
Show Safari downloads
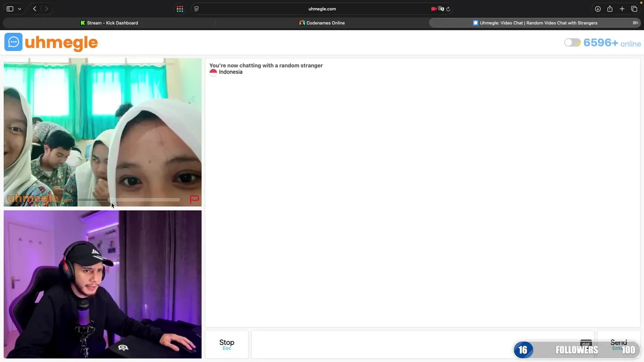(598, 9)
